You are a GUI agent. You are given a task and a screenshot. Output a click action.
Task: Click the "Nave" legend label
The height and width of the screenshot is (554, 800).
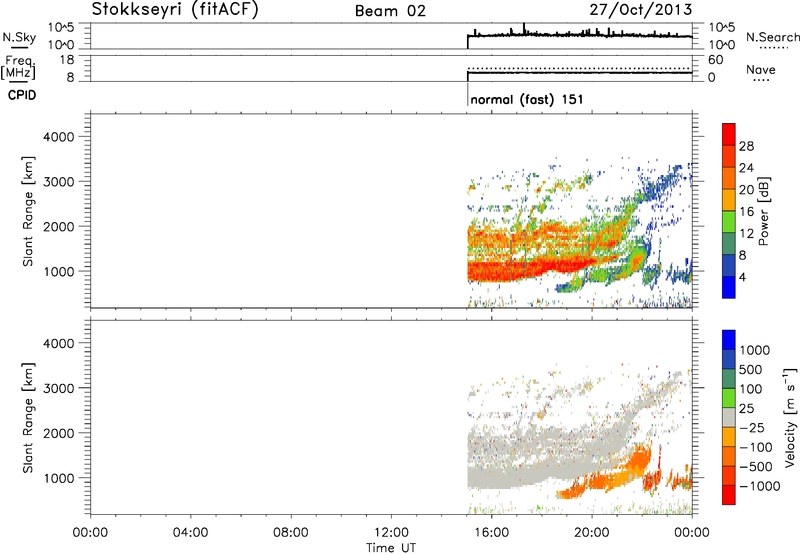(761, 70)
